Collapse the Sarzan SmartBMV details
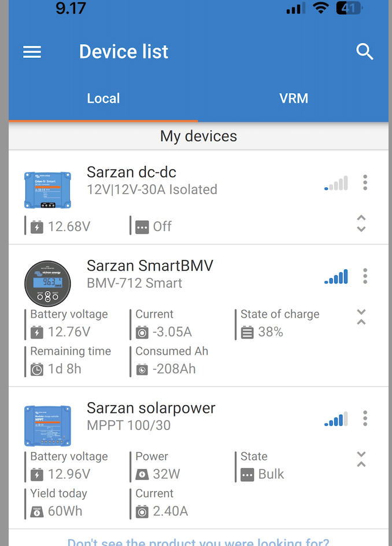 (361, 317)
